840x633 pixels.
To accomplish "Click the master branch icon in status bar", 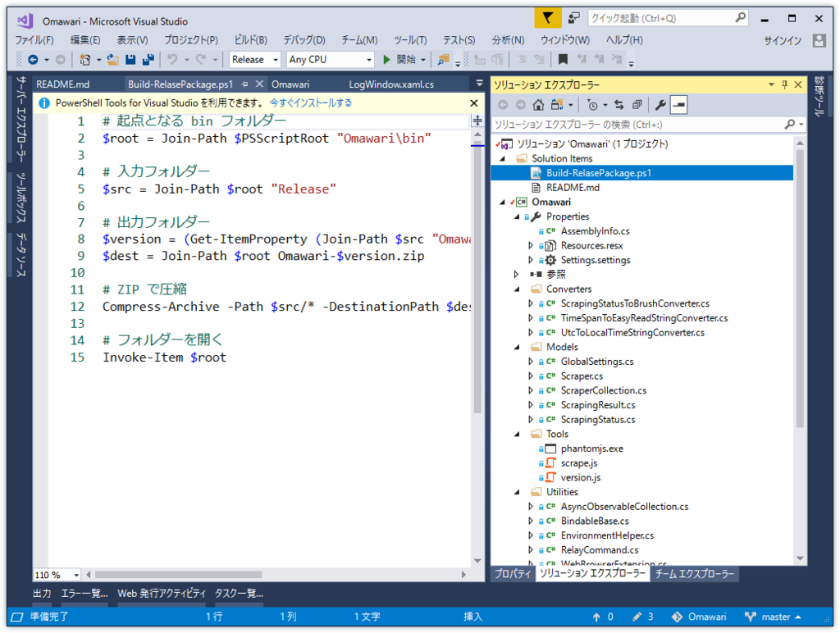I will click(751, 617).
